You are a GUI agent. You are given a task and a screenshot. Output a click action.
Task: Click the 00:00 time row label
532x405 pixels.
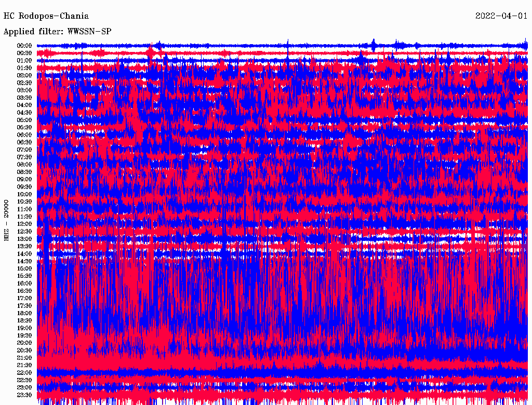(x=24, y=46)
